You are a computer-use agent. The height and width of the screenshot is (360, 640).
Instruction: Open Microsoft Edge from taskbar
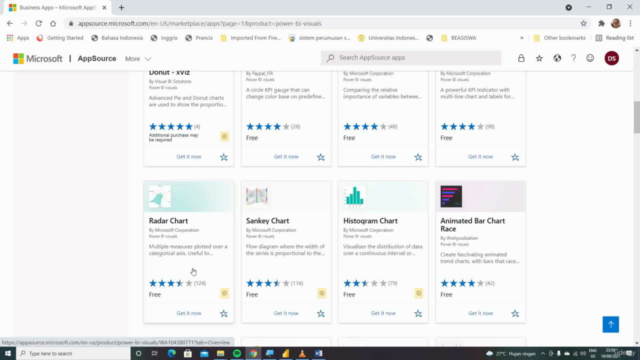(x=171, y=353)
